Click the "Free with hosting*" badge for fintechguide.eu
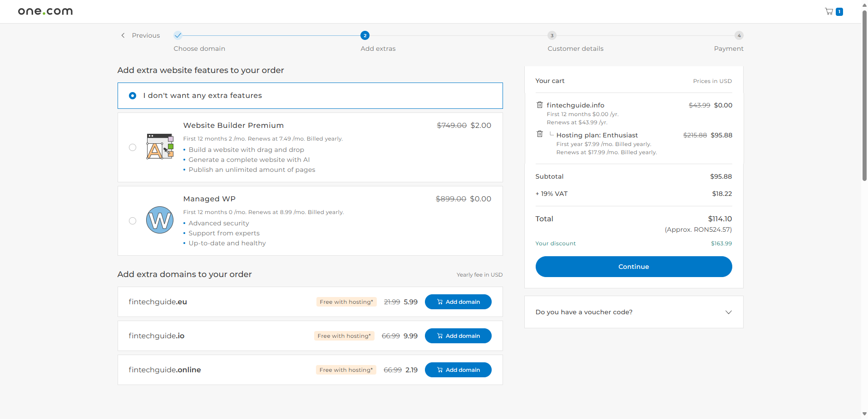Viewport: 868px width, 419px height. coord(346,302)
